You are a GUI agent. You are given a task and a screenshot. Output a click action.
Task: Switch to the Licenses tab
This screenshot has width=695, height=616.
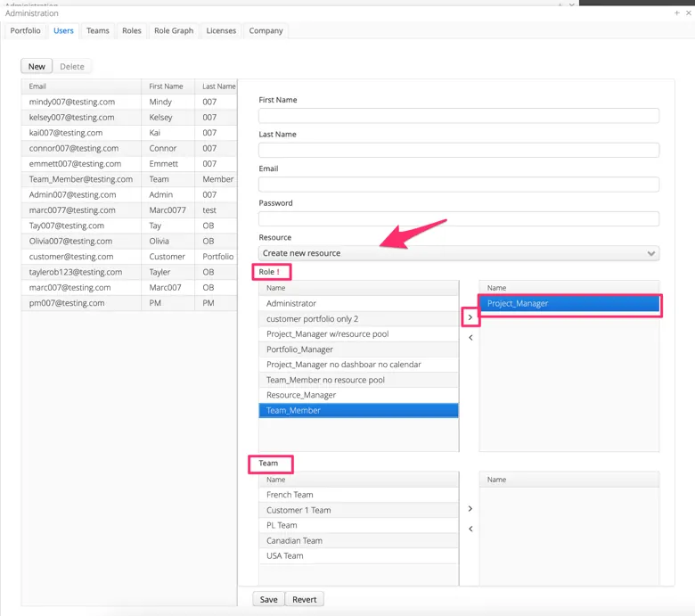pos(221,30)
